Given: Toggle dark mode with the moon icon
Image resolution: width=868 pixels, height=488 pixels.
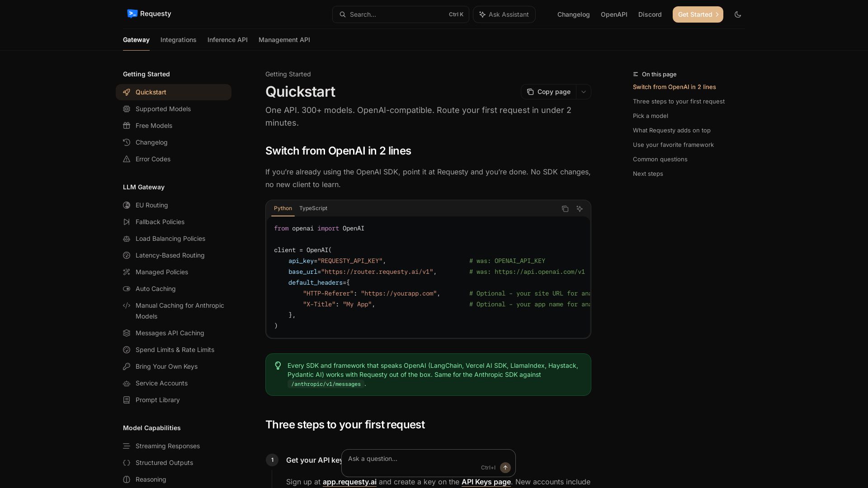Looking at the screenshot, I should [x=738, y=14].
